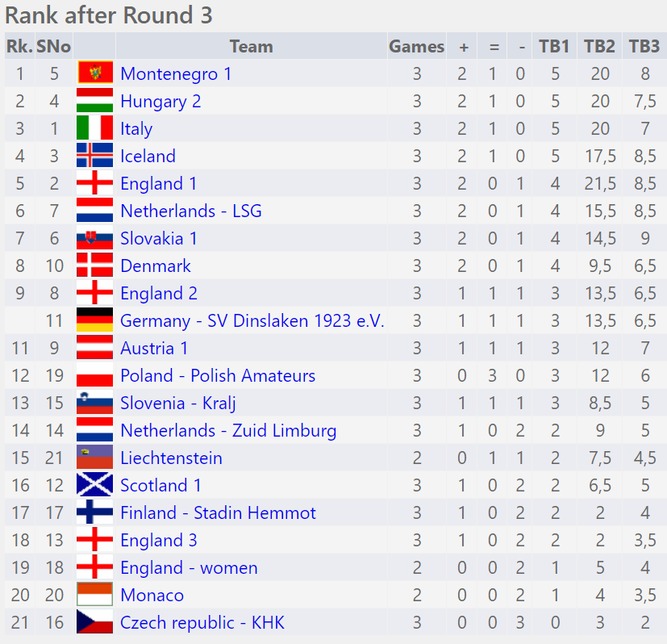The image size is (667, 644).
Task: Click the TB1 column header
Action: click(555, 47)
